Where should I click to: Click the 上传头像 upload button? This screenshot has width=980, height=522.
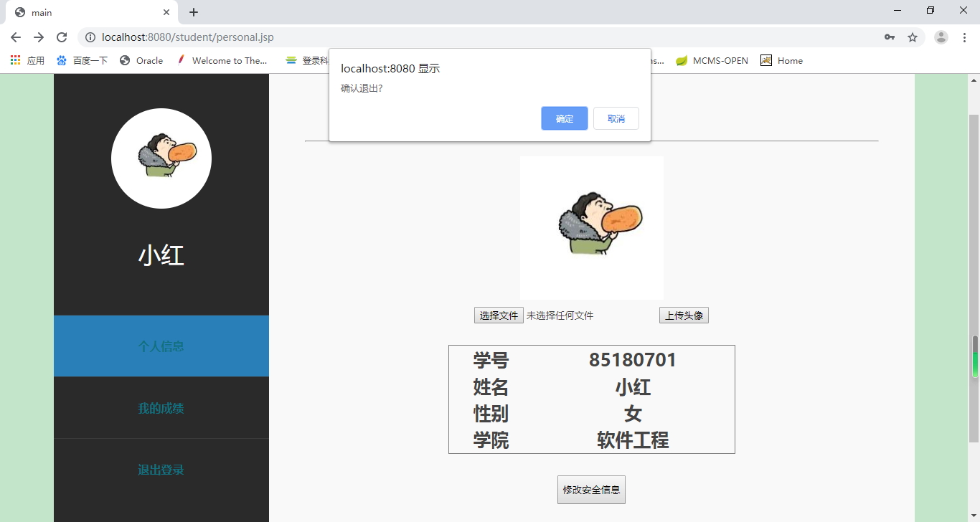(684, 315)
